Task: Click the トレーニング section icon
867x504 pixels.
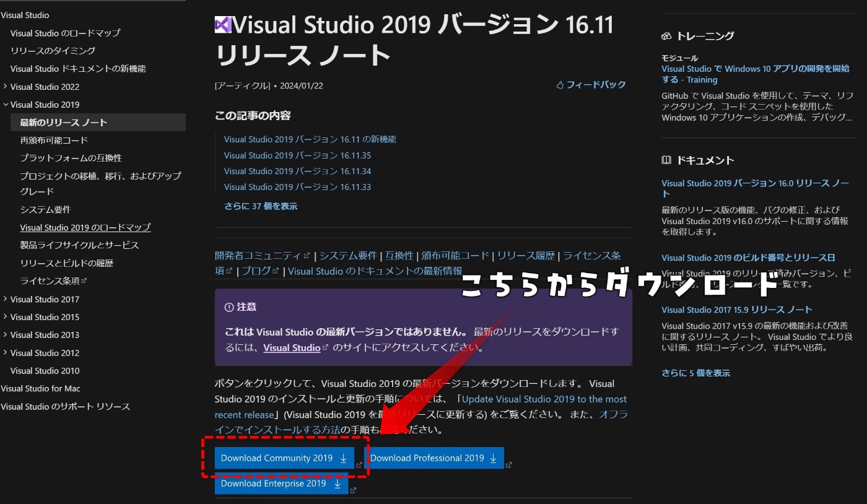Action: 666,36
